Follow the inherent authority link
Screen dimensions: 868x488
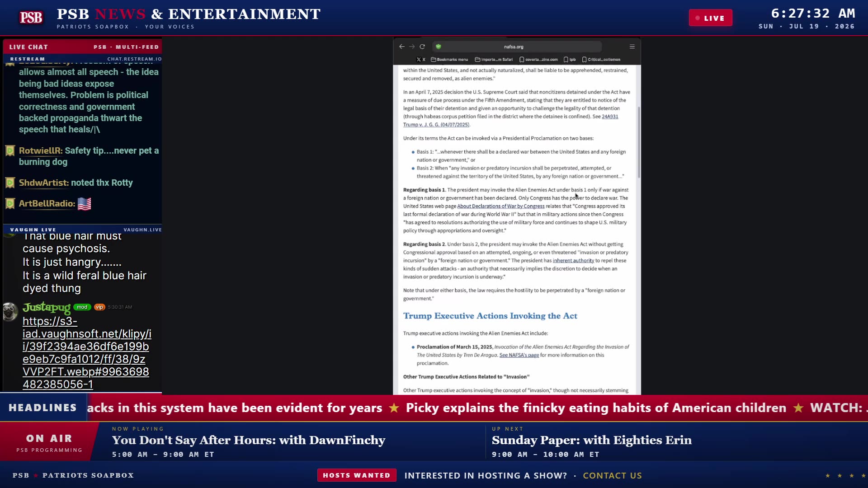(x=573, y=261)
